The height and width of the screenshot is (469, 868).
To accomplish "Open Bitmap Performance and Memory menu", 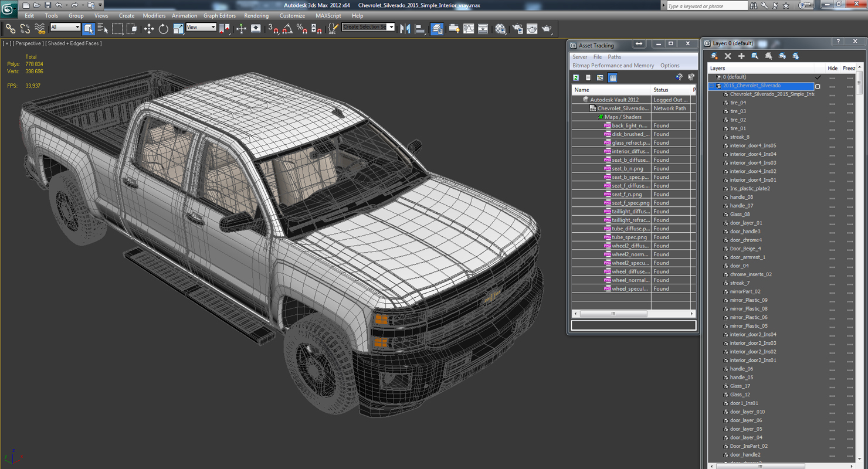I will 613,66.
